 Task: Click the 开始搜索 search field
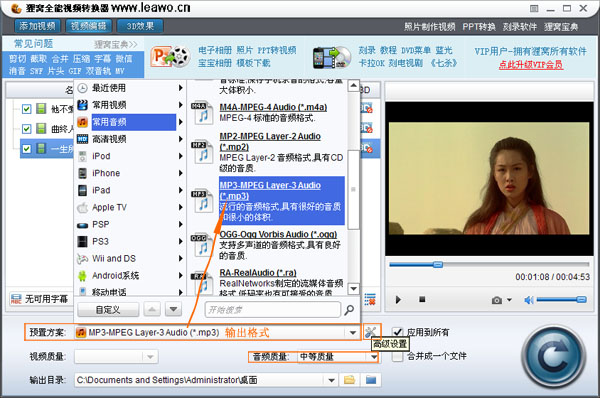click(272, 310)
